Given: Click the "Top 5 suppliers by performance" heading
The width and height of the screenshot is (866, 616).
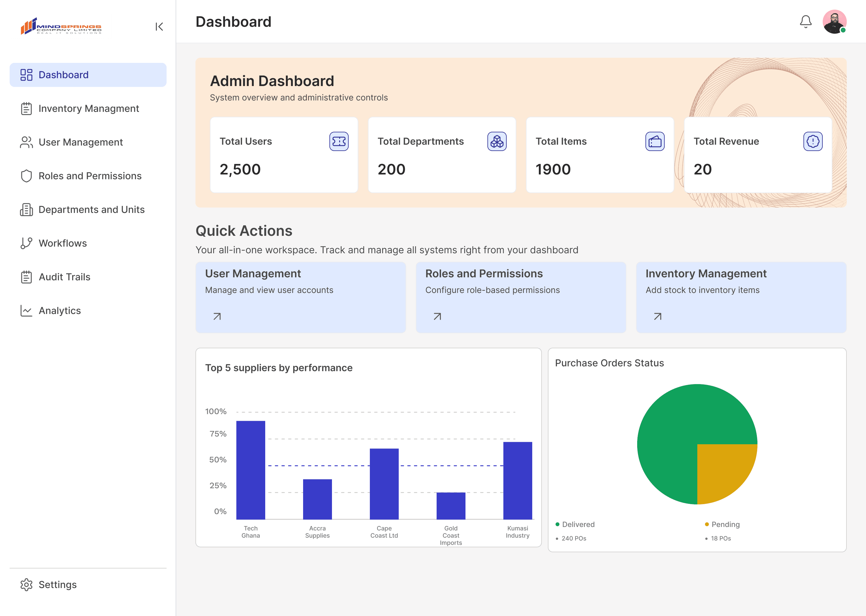Looking at the screenshot, I should click(279, 368).
